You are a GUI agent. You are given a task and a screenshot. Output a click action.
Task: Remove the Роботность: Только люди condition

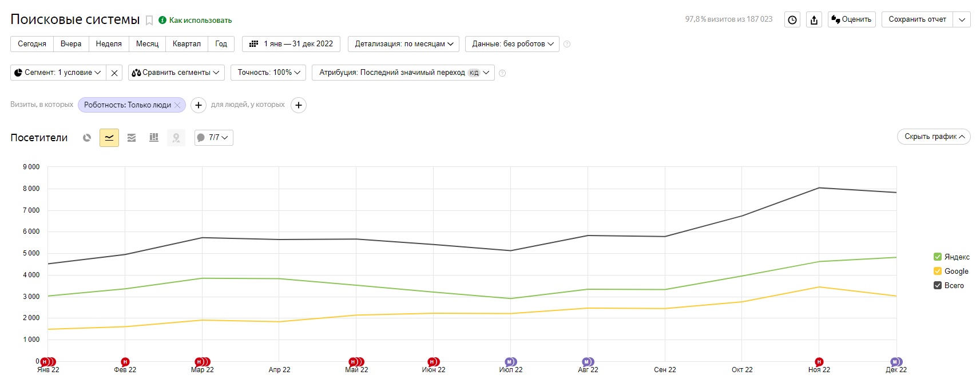pyautogui.click(x=177, y=105)
